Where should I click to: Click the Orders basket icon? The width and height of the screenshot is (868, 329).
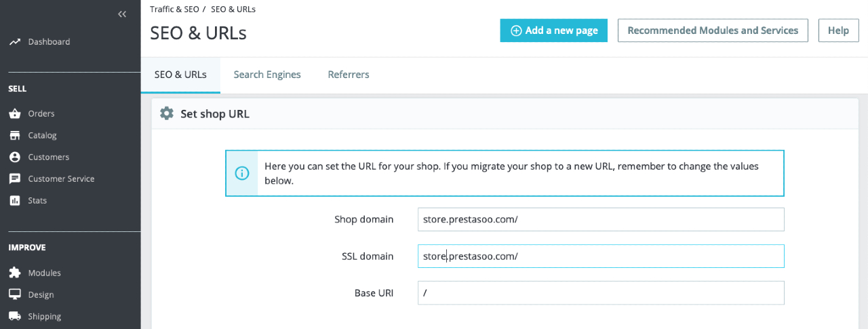[x=15, y=114]
